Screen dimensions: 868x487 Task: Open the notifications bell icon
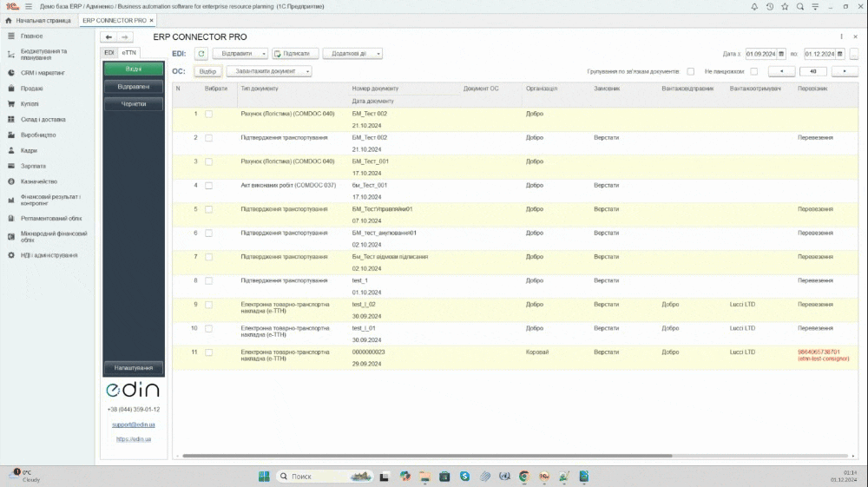pyautogui.click(x=754, y=6)
